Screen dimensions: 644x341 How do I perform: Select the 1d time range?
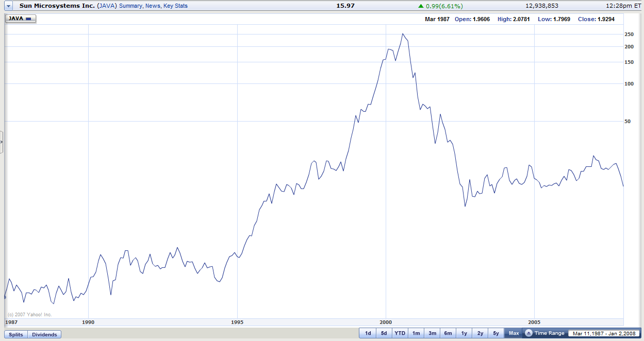368,333
